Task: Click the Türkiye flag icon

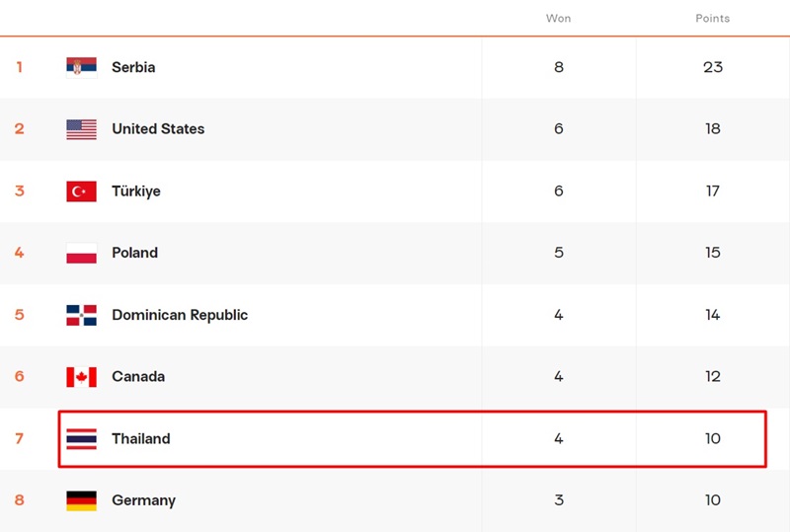Action: [x=81, y=191]
